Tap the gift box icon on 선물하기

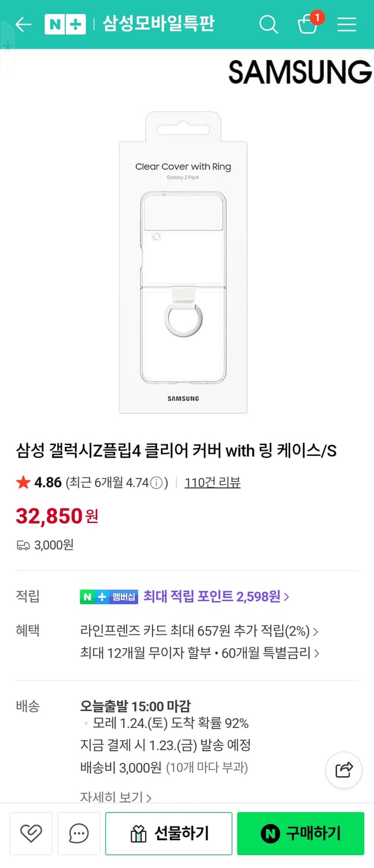pos(137,833)
